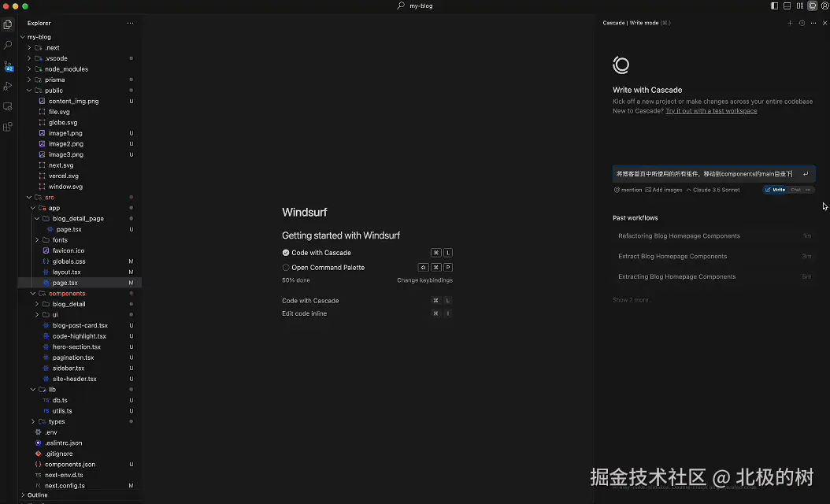The image size is (830, 504).
Task: Select Edit code inline shortcut row
Action: [368, 313]
